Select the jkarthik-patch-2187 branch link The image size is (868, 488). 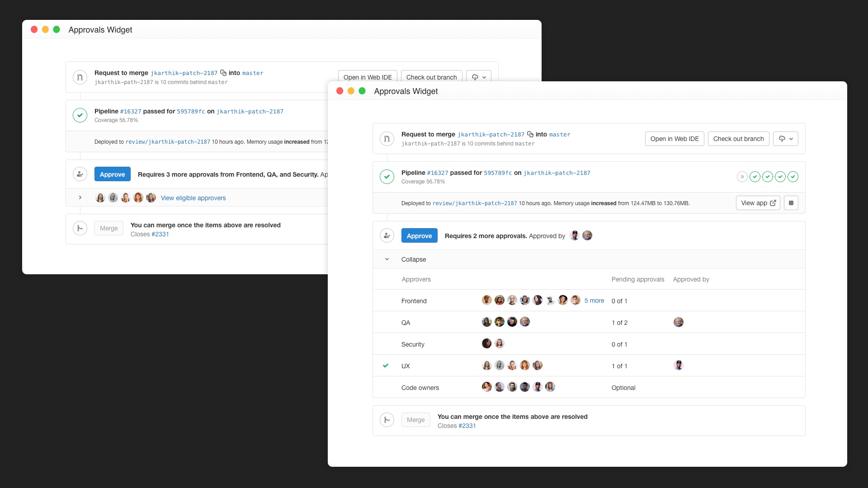(491, 134)
